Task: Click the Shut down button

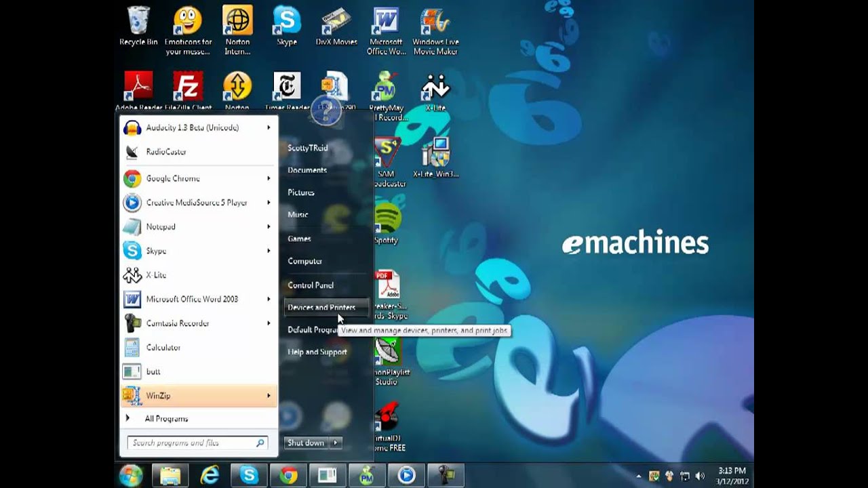Action: pyautogui.click(x=306, y=443)
